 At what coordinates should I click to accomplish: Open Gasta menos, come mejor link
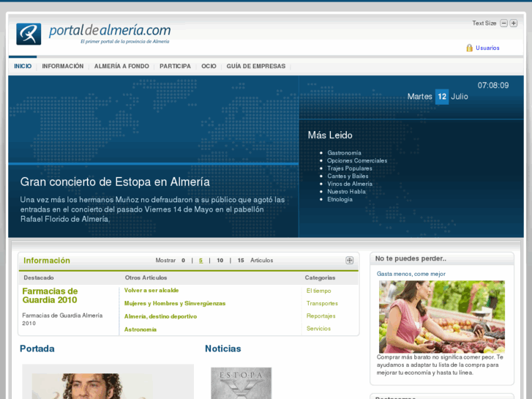(x=411, y=274)
